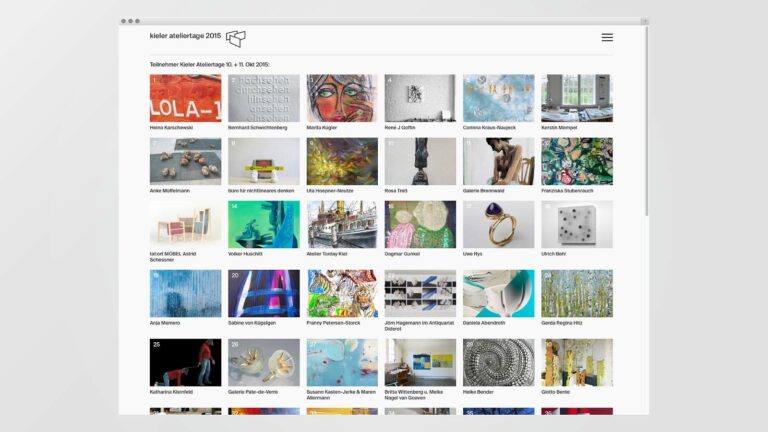Viewport: 768px width, 432px height.
Task: Open Marita Kügler's painted face thumbnail
Action: [342, 98]
